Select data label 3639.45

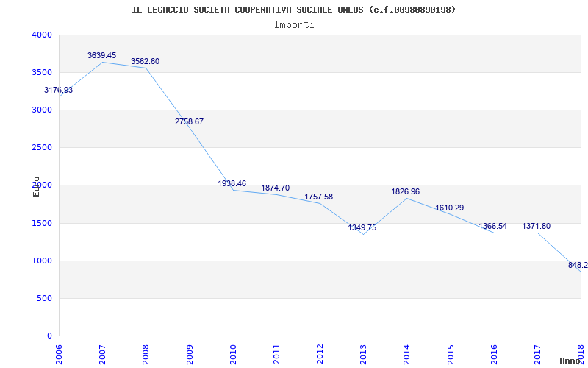tap(102, 56)
